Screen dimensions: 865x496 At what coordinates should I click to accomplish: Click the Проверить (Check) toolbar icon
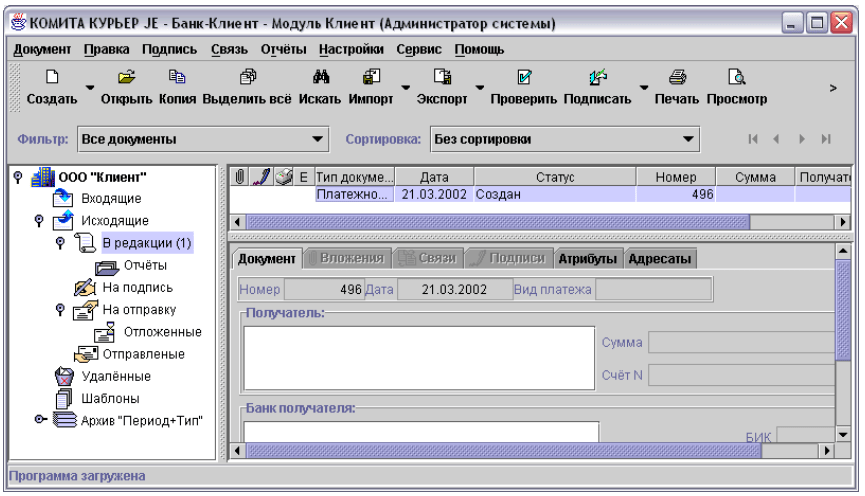[x=523, y=78]
